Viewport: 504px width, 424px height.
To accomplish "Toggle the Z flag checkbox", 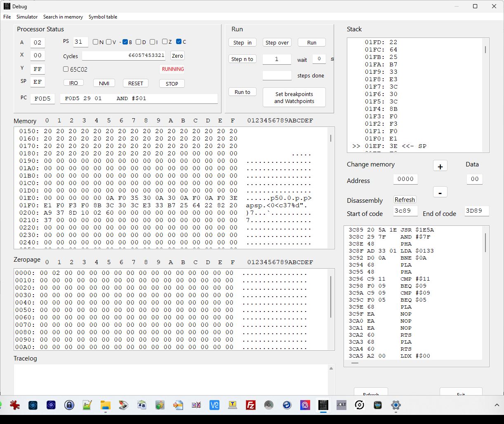I will 164,42.
